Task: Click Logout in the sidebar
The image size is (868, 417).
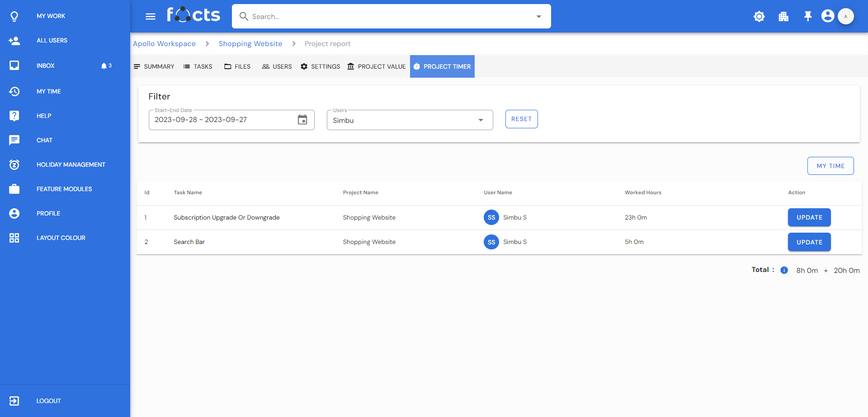Action: (48, 401)
